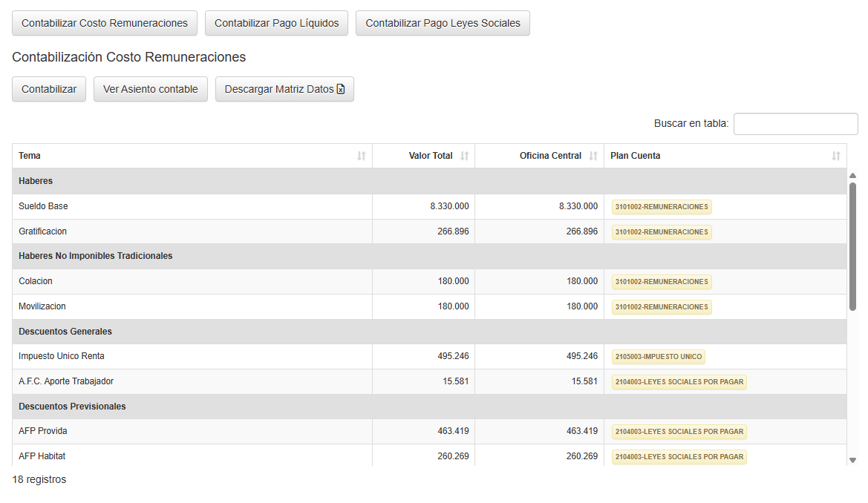Click the table scrollbar down arrow
The height and width of the screenshot is (503, 868).
click(853, 460)
